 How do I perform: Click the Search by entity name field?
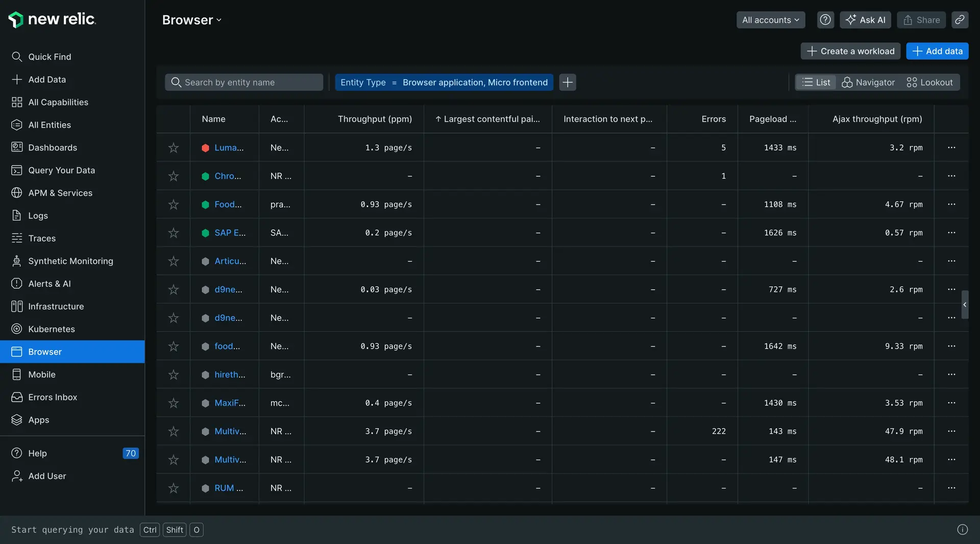[x=244, y=82]
